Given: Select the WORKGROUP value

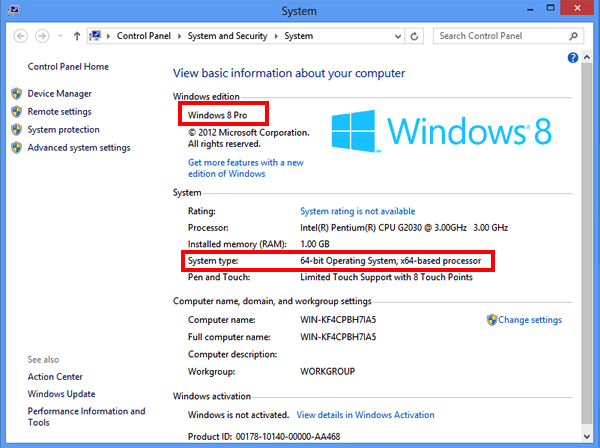Looking at the screenshot, I should point(327,371).
